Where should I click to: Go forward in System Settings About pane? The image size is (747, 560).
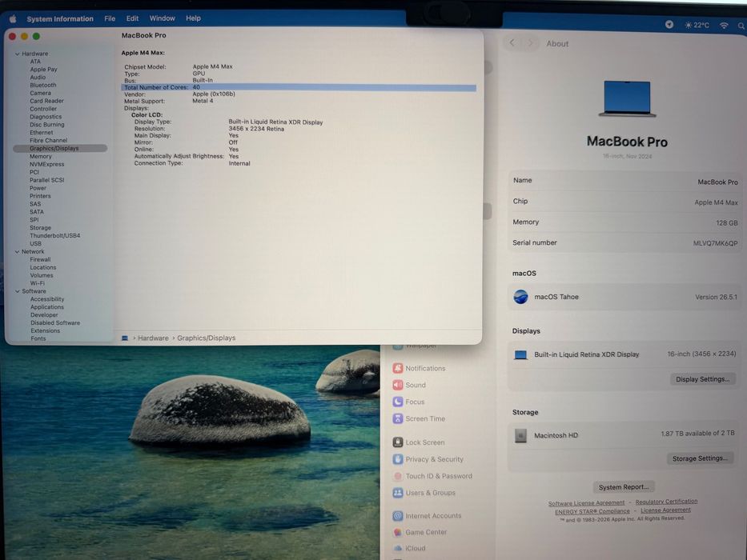pyautogui.click(x=530, y=43)
